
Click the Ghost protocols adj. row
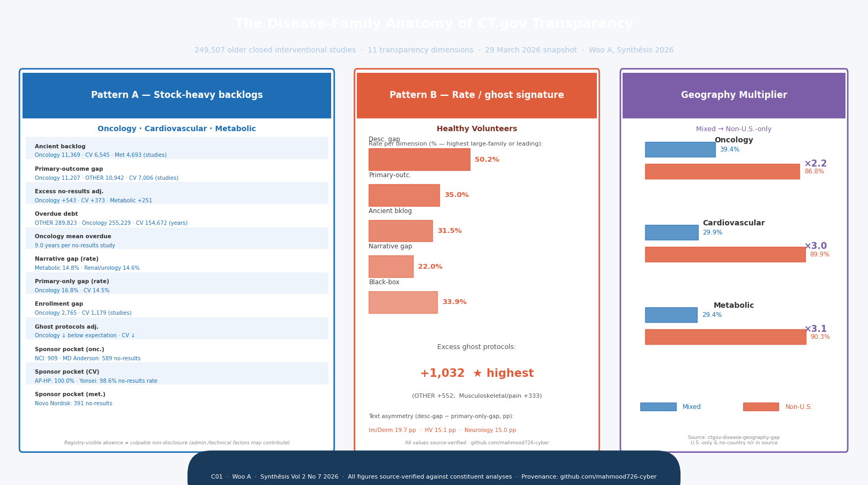click(177, 329)
